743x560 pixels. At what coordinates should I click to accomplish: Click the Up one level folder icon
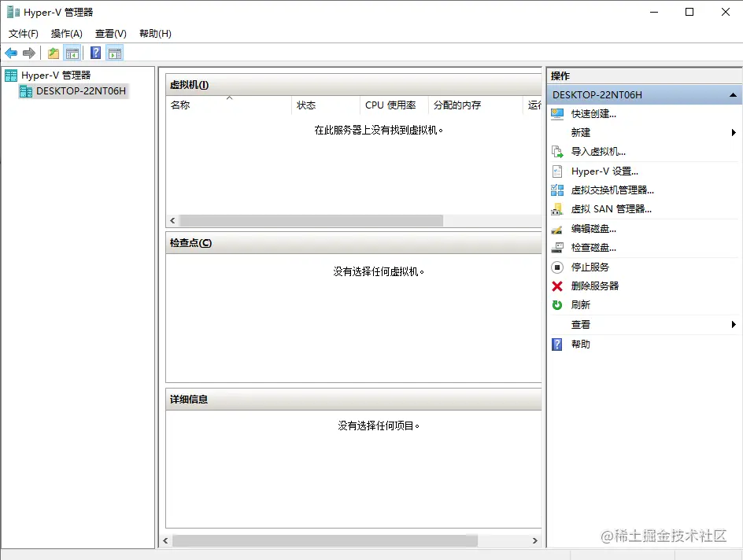pos(54,53)
